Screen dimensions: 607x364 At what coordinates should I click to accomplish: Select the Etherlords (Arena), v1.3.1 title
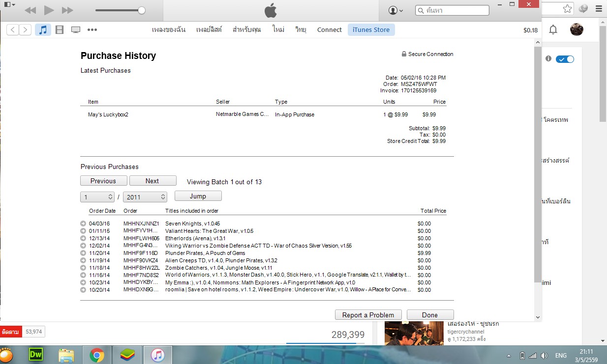click(x=195, y=238)
